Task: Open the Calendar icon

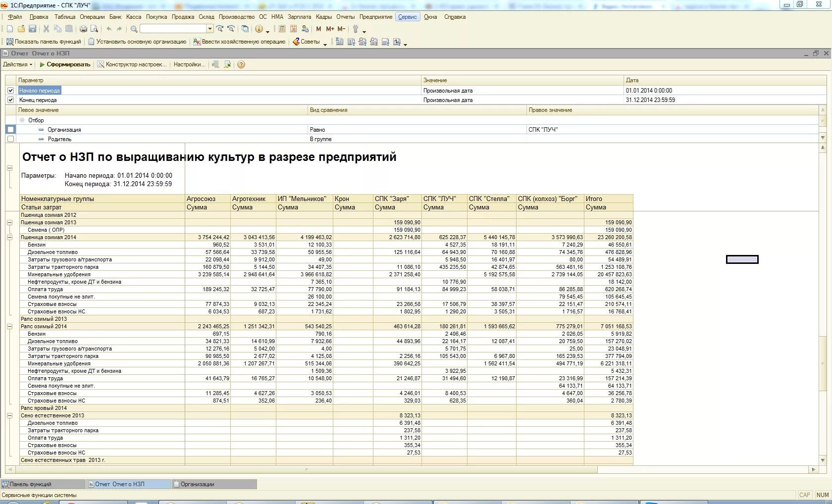Action: click(293, 29)
